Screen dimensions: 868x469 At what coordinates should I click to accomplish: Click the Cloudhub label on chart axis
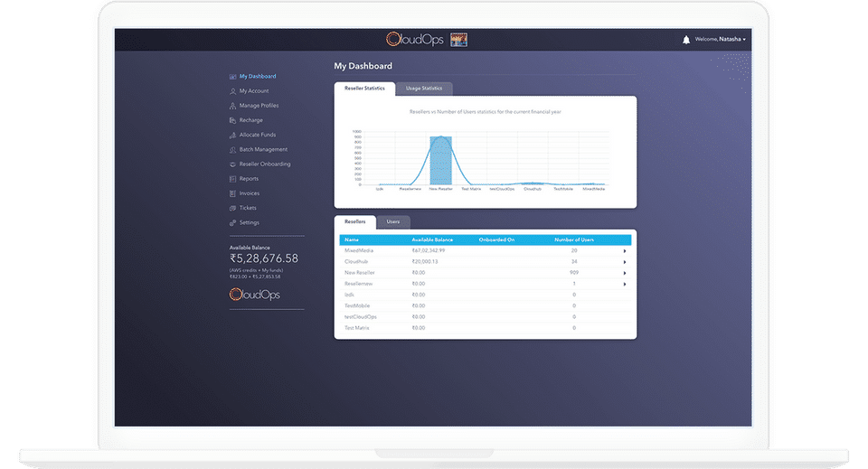point(533,189)
